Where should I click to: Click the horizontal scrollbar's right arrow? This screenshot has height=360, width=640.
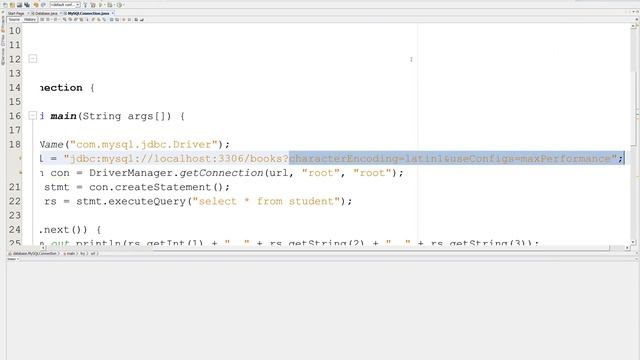point(627,248)
